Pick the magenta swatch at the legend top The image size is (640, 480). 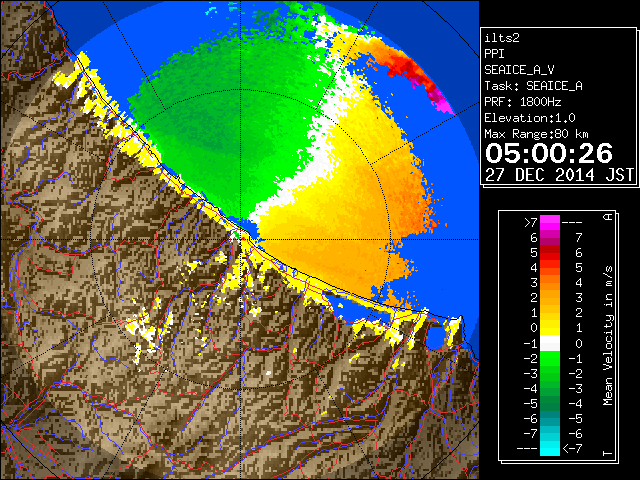550,223
